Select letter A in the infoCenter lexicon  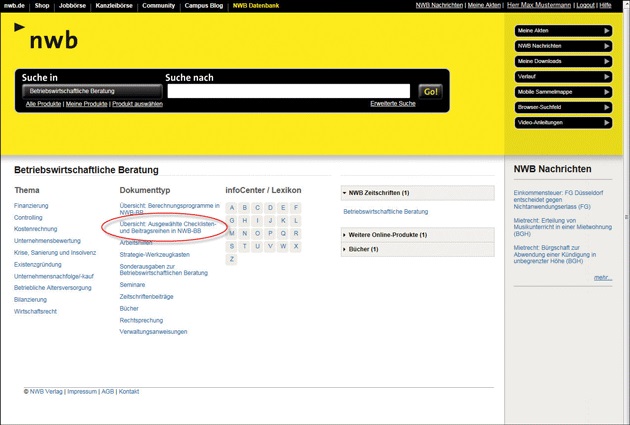pos(232,208)
